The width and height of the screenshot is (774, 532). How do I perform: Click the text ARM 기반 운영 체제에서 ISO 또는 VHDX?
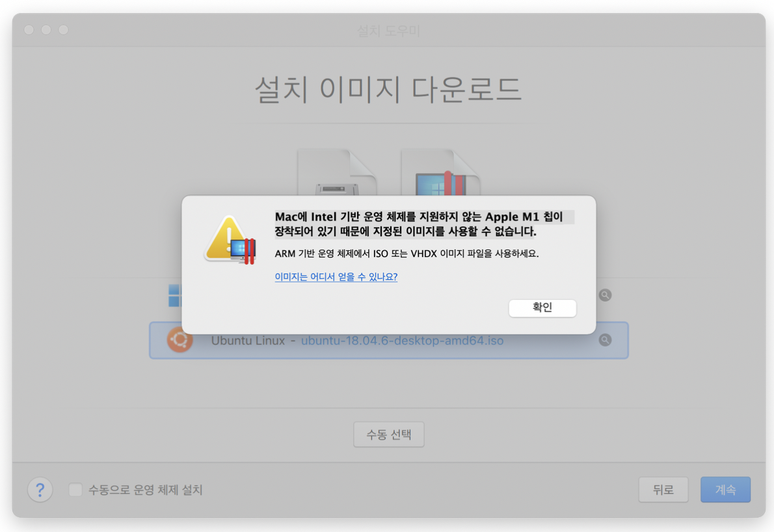coord(355,254)
